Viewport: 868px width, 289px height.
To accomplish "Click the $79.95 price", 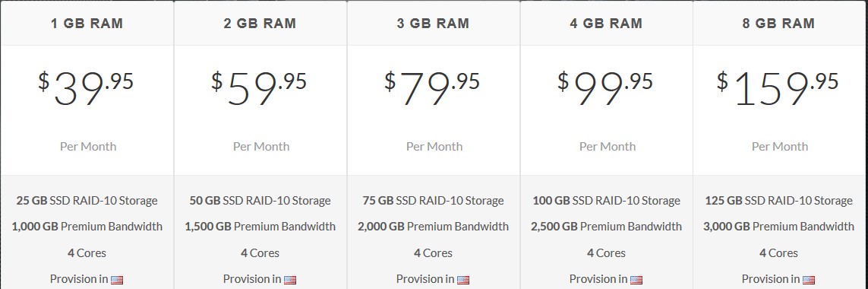I will click(x=432, y=89).
